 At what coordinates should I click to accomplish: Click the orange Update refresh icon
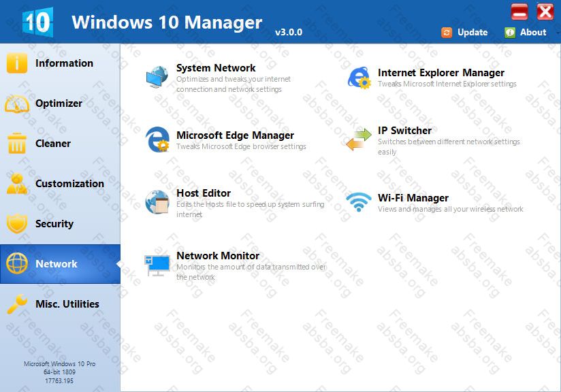coord(447,33)
